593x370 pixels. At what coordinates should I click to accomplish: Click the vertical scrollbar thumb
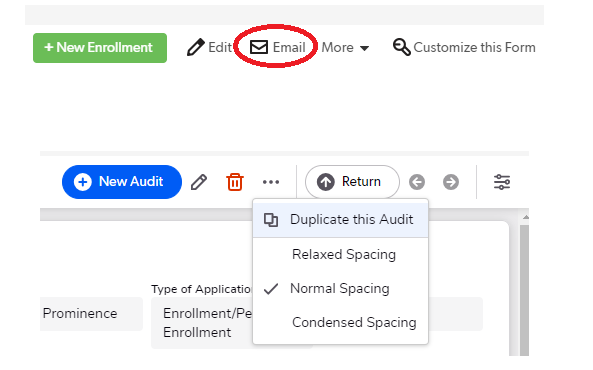pos(524,289)
